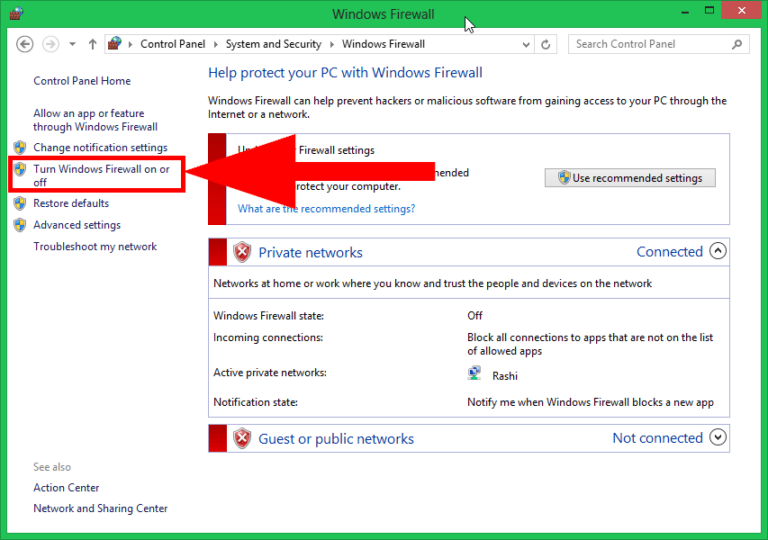
Task: Open the recent locations dropdown arrow
Action: 72,44
